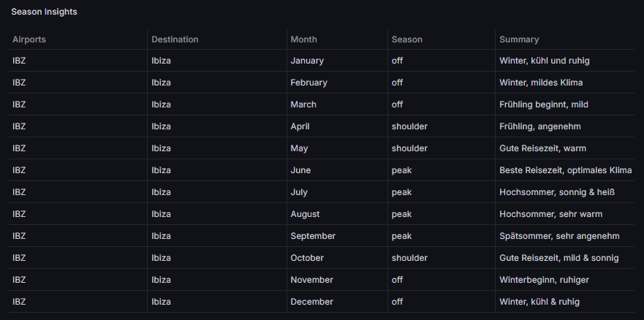Sort table by Destination column header

(175, 39)
